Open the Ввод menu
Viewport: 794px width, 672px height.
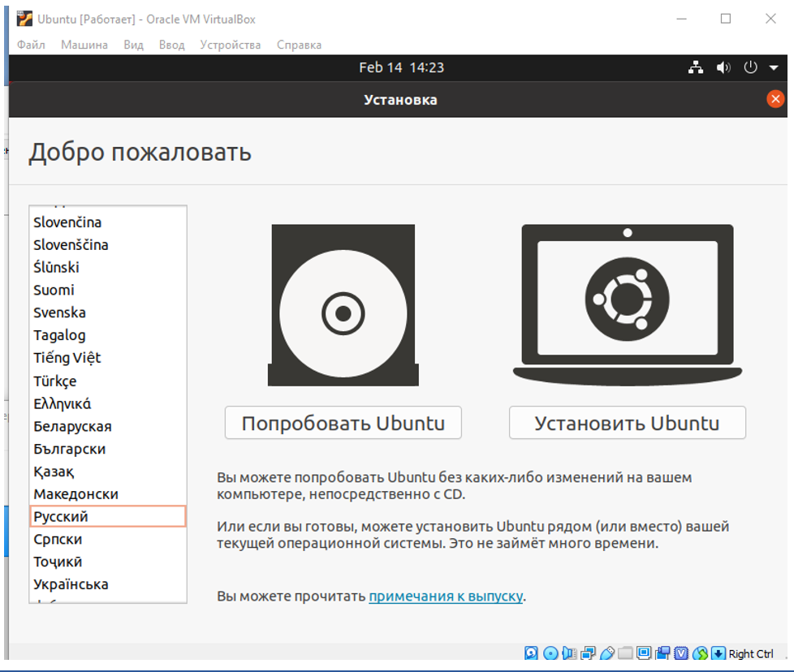point(171,45)
